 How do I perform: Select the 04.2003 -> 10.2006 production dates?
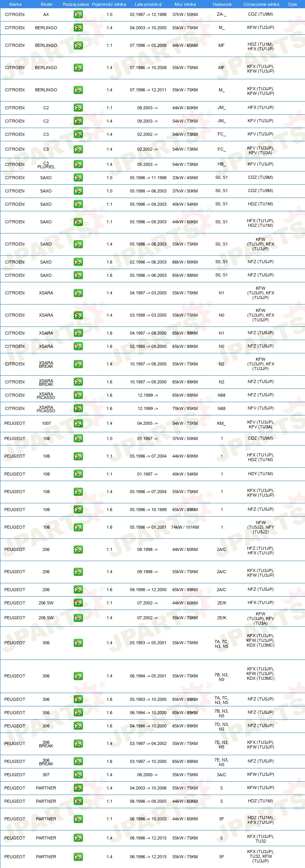pyautogui.click(x=148, y=788)
